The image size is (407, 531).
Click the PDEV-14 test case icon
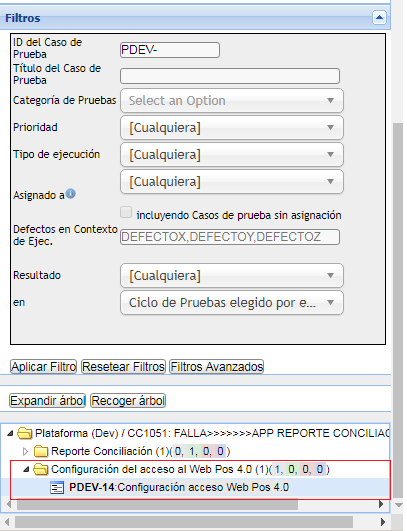tap(57, 488)
